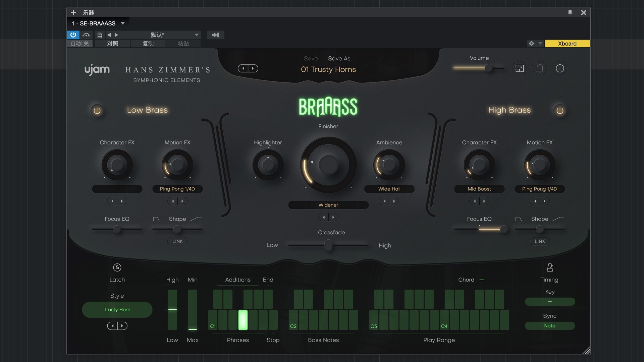The width and height of the screenshot is (644, 362).
Task: Click the plus icon to add instrument
Action: pyautogui.click(x=73, y=12)
